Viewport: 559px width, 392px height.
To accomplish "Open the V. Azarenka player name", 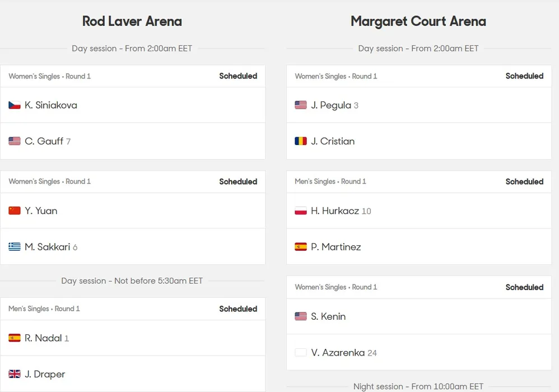I will tap(338, 353).
